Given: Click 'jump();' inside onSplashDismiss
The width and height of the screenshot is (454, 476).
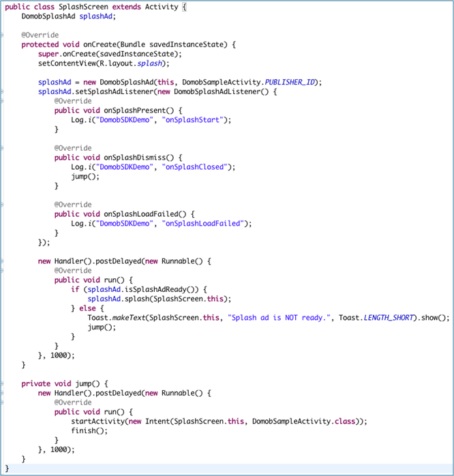Looking at the screenshot, I should [85, 177].
